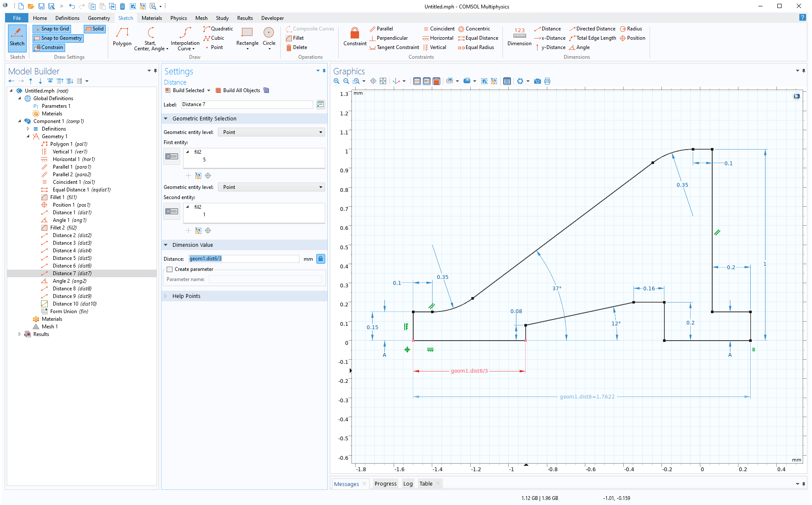Click the Print icon in Graphics toolbar

pos(547,81)
